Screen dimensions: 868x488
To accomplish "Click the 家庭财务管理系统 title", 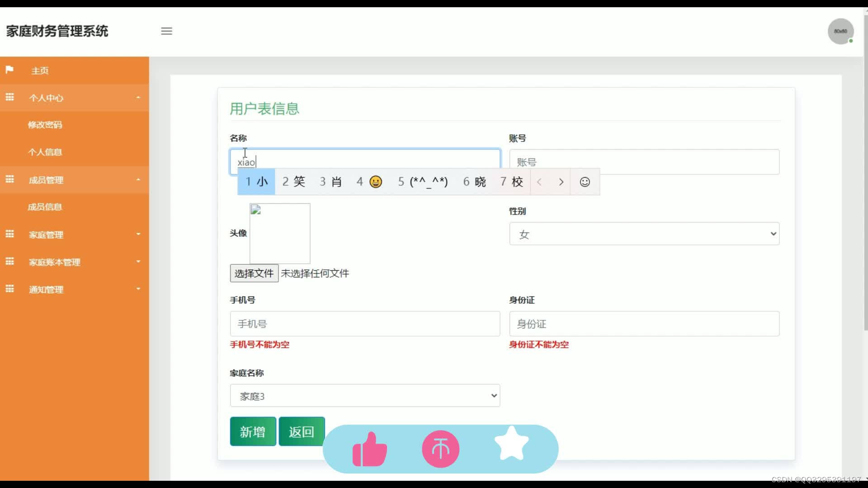I will click(57, 31).
